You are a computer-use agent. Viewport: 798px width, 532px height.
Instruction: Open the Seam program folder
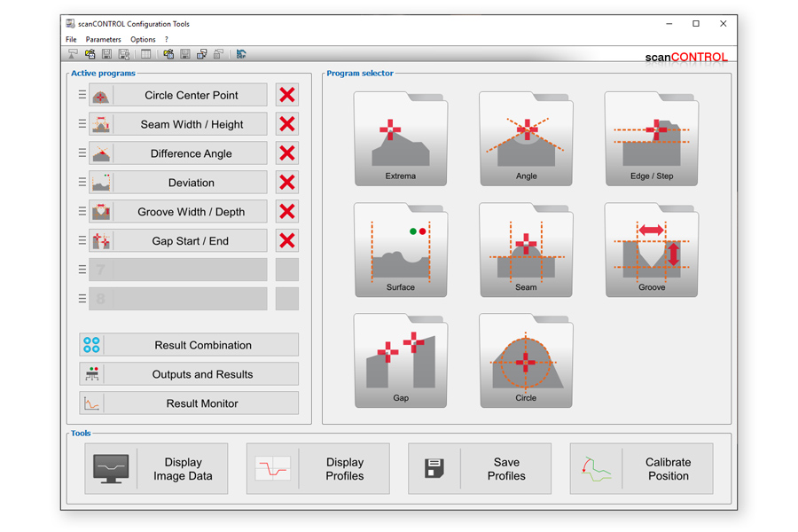[x=526, y=250]
